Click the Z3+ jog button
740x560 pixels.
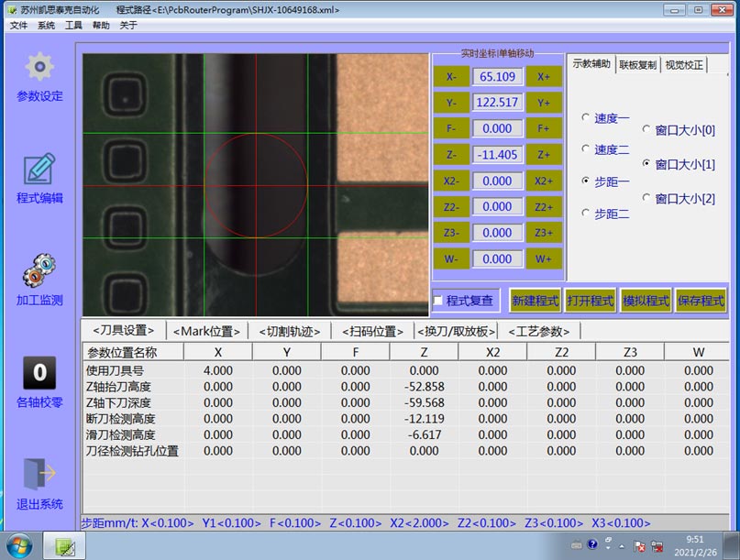tap(544, 233)
